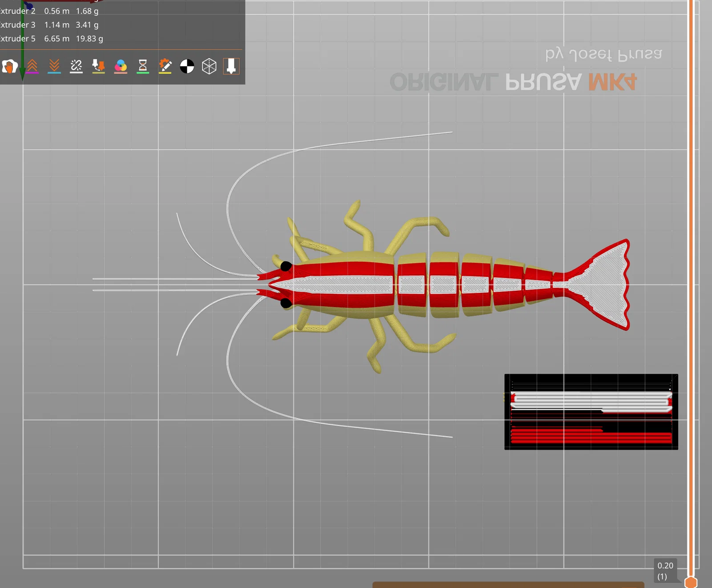
Task: Toggle wipe moves visibility (hand icon)
Action: 9,66
